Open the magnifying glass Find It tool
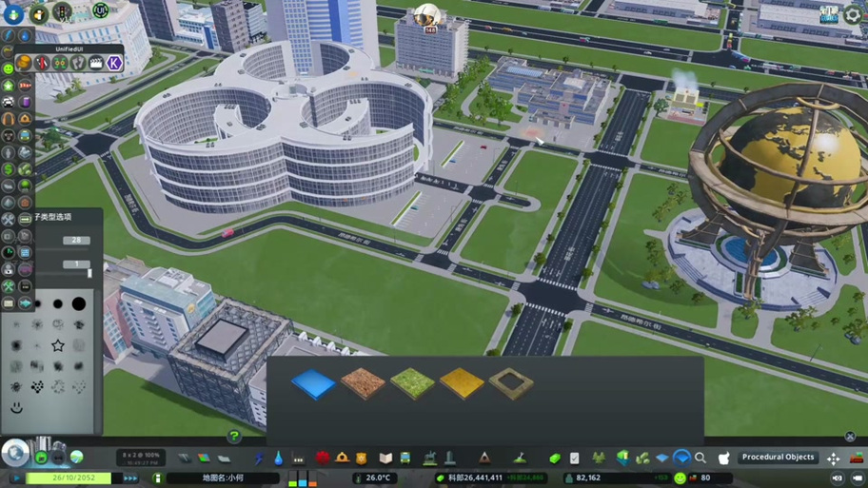868x488 pixels. click(700, 458)
